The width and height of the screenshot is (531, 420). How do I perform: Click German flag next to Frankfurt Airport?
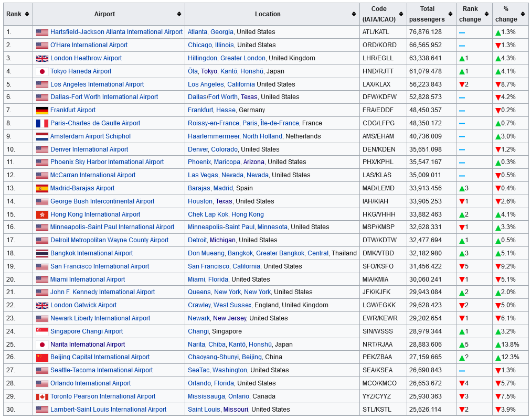[42, 110]
